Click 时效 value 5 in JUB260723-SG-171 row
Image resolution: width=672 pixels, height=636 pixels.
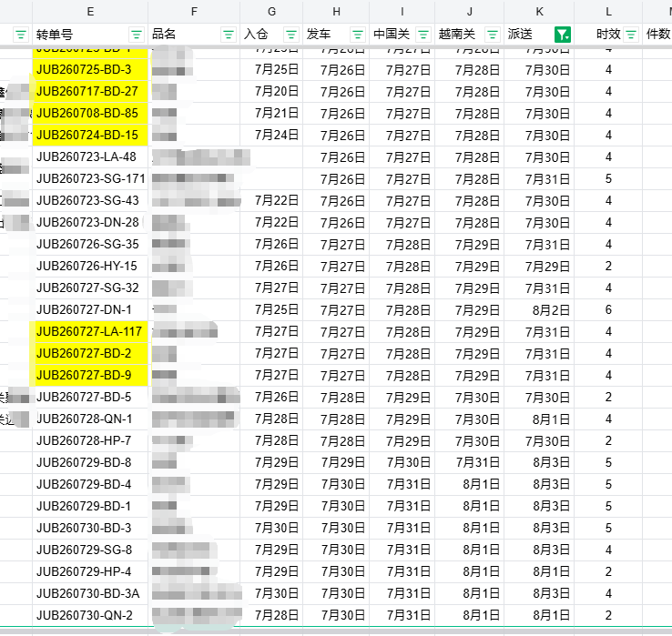608,178
